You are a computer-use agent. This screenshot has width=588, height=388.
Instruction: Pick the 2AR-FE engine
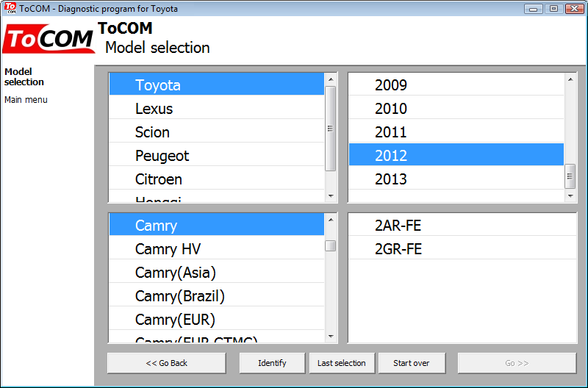click(x=462, y=225)
